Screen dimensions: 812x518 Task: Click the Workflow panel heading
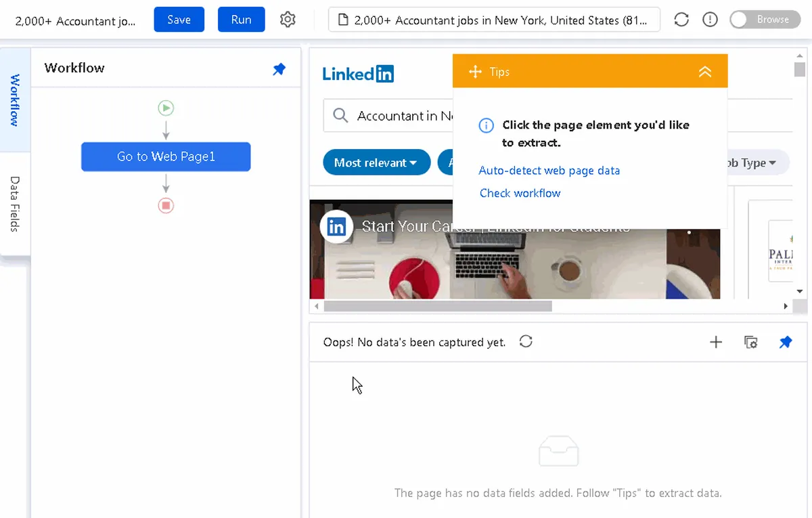pos(74,68)
